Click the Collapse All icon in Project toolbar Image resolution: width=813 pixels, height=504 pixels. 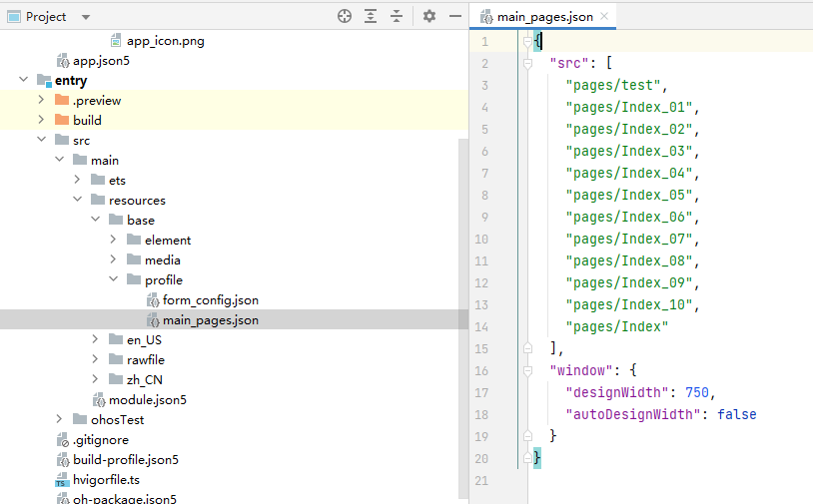(x=397, y=17)
